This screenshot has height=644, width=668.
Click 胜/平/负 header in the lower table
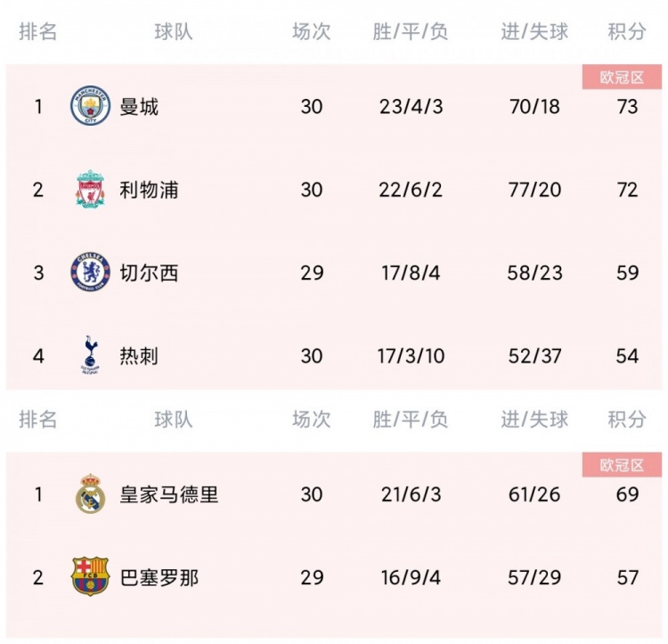pos(411,420)
